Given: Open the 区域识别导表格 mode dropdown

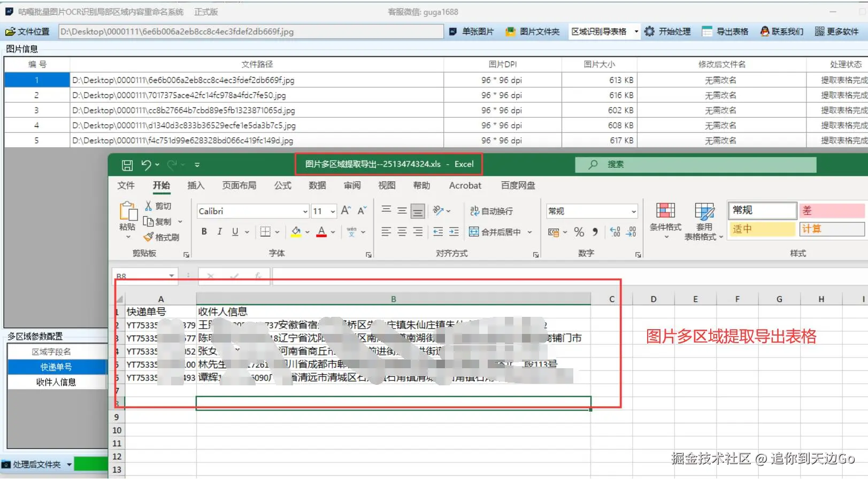Looking at the screenshot, I should point(636,32).
